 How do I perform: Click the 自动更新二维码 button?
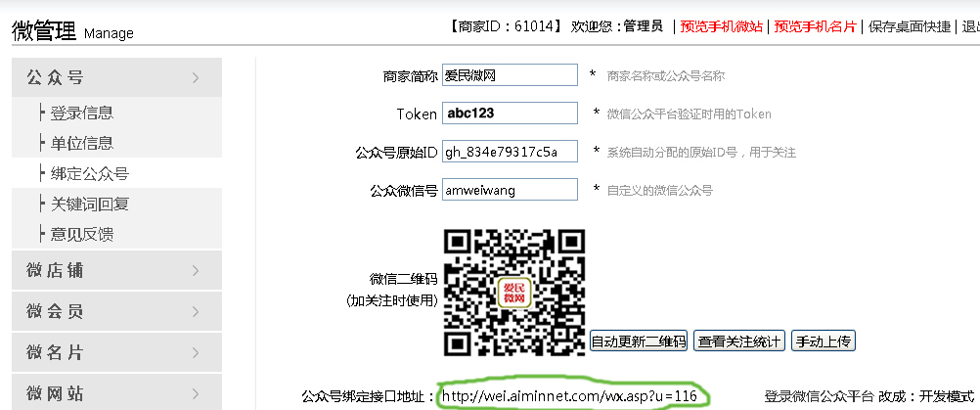(639, 342)
